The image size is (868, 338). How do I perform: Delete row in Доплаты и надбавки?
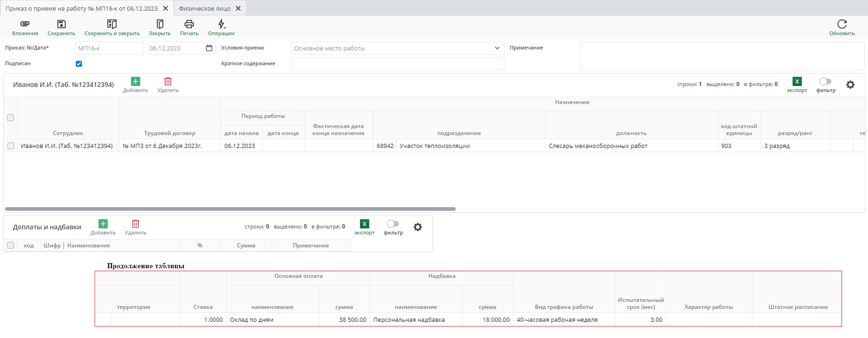(x=136, y=224)
